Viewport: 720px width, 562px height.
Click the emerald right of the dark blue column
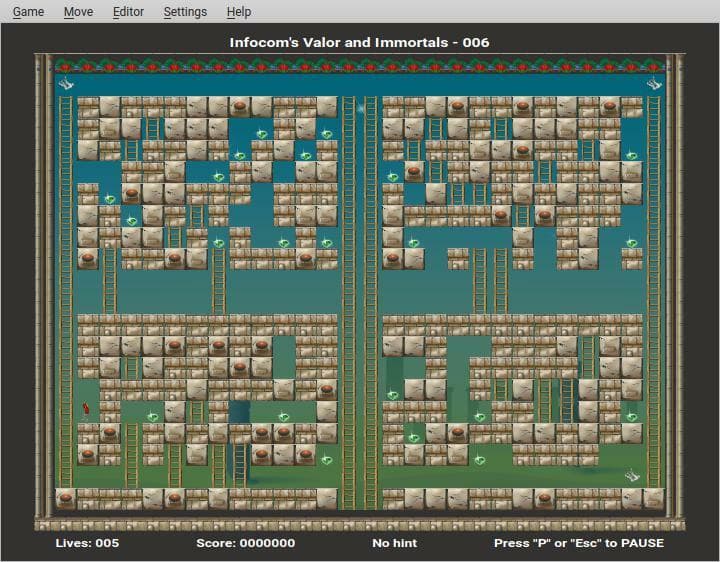coord(283,417)
